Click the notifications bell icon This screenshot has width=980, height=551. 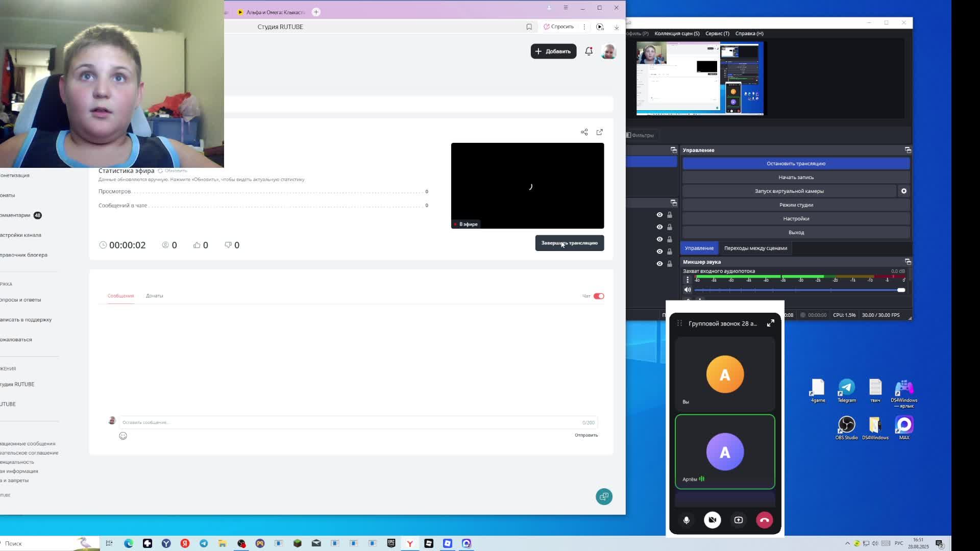(x=589, y=51)
